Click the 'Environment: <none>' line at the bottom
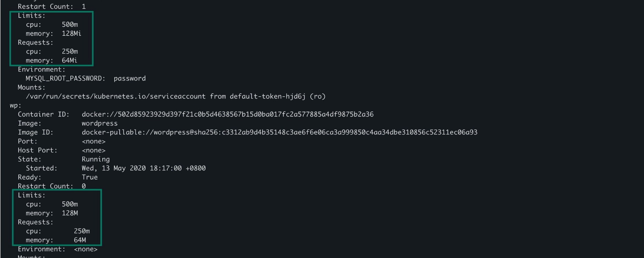This screenshot has width=644, height=258. 58,249
